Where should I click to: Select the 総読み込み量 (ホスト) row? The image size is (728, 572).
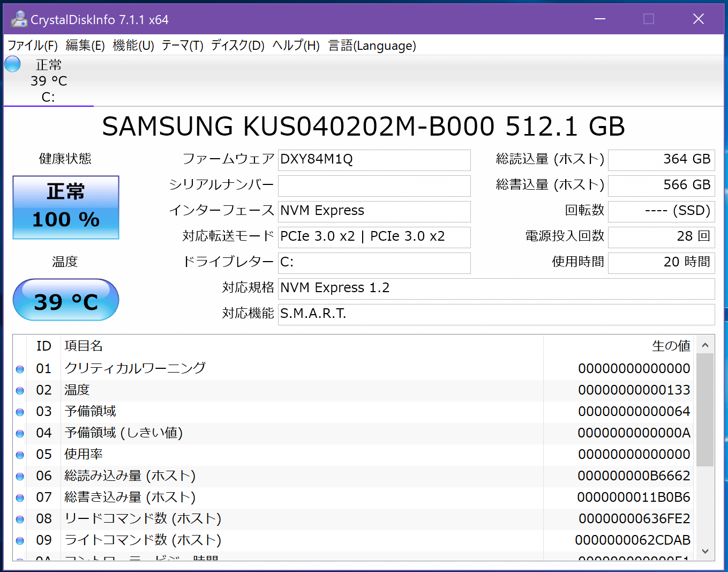(x=354, y=476)
